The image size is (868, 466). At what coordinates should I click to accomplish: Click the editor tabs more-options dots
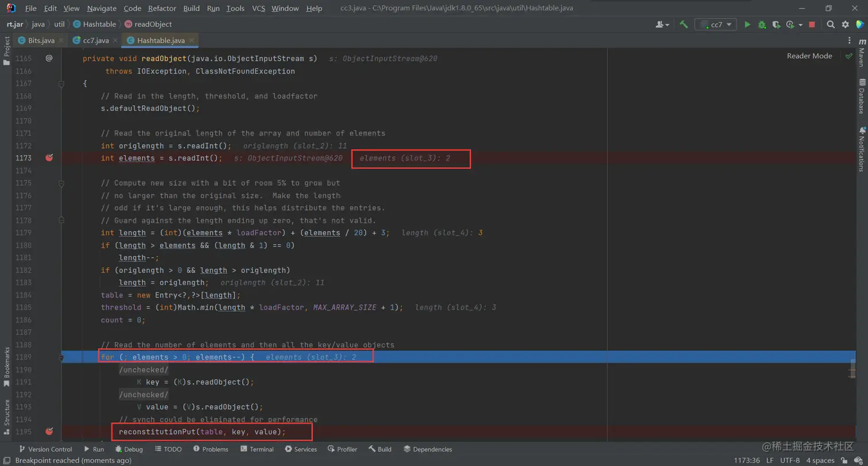click(x=849, y=40)
